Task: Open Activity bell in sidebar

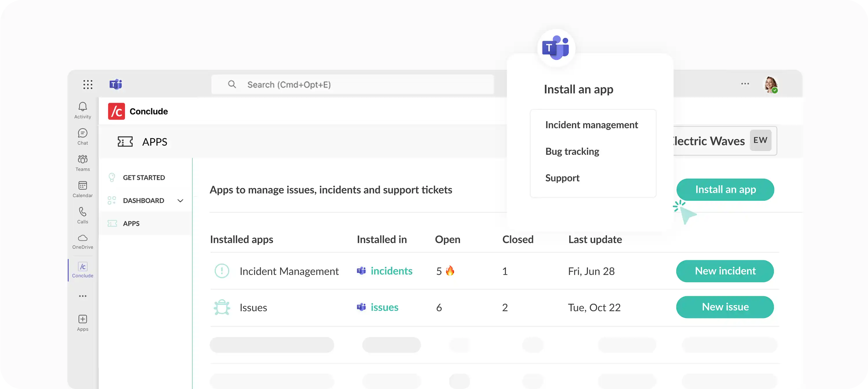Action: click(x=82, y=110)
